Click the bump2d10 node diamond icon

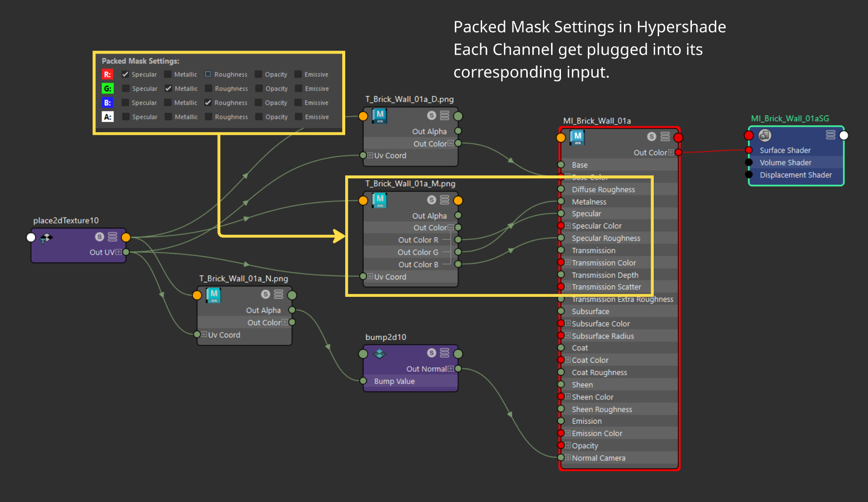point(379,354)
